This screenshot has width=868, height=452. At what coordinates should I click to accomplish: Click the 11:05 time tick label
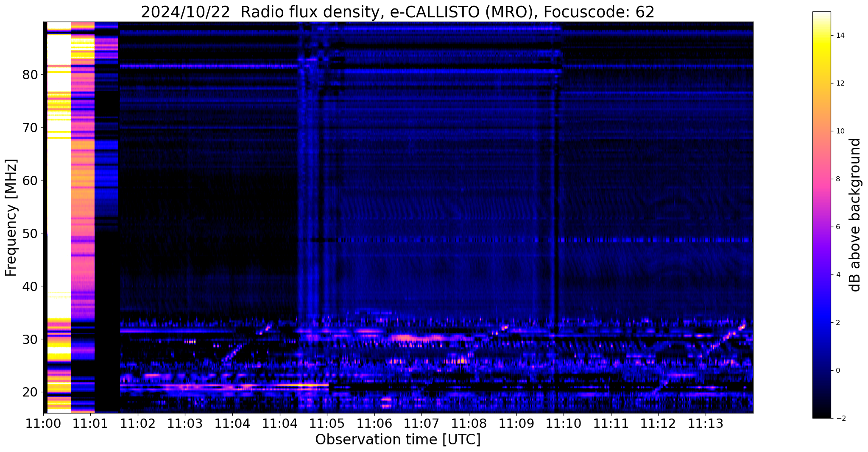(327, 424)
